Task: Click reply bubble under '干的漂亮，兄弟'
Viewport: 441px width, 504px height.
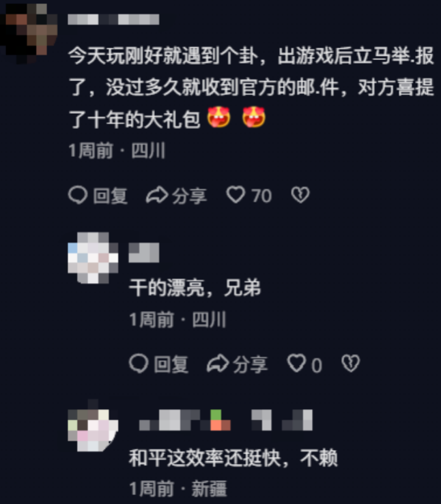Action: [139, 364]
